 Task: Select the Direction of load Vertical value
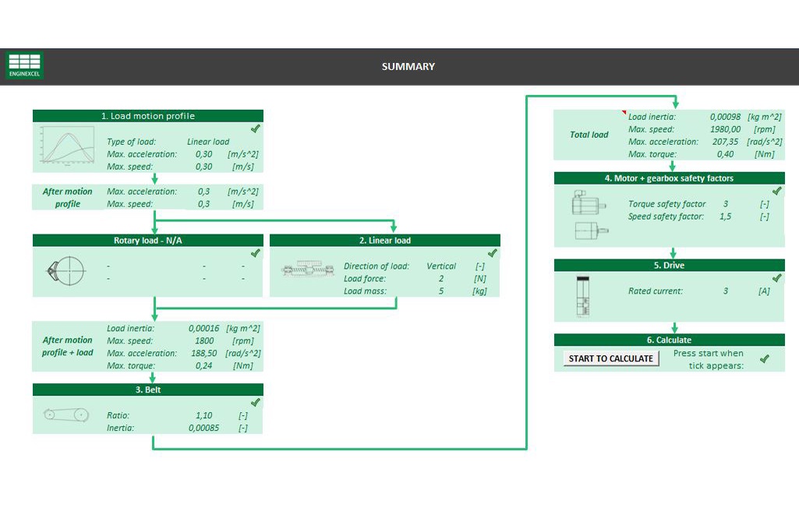[441, 266]
